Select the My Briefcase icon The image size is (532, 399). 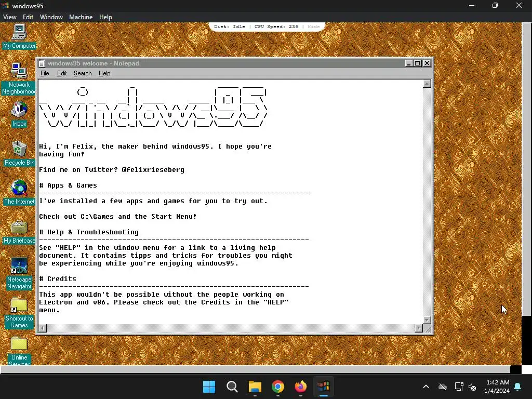[x=19, y=231]
